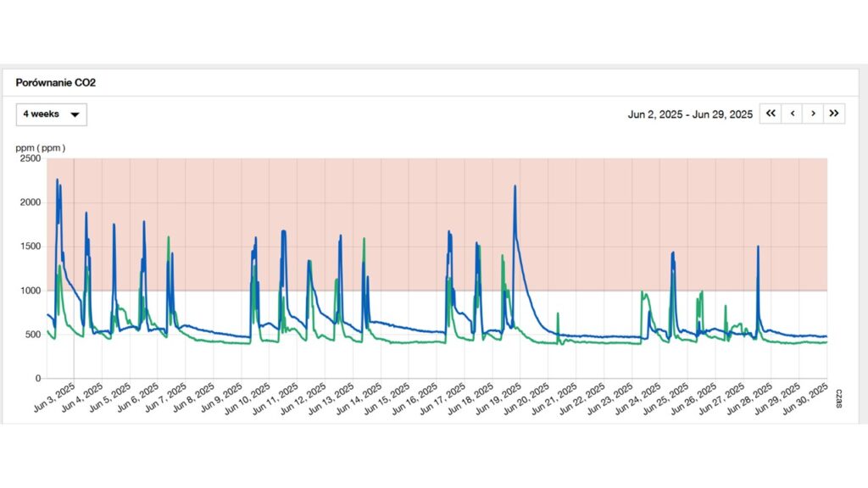Click the Jun 30, 2025 axis label
This screenshot has width=868, height=488.
(805, 398)
